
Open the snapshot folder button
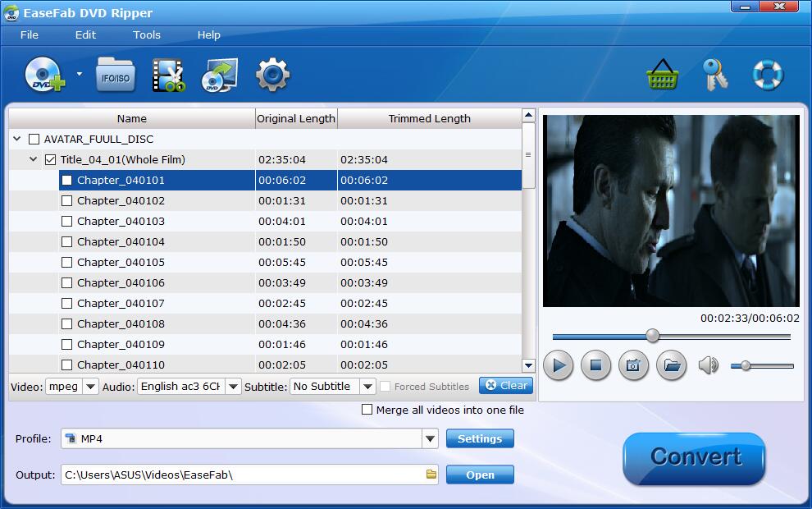[672, 365]
